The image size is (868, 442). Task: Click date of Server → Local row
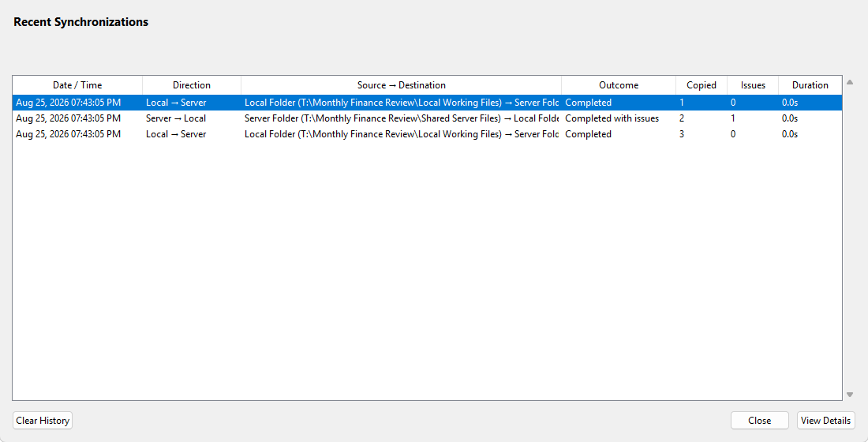[x=68, y=118]
